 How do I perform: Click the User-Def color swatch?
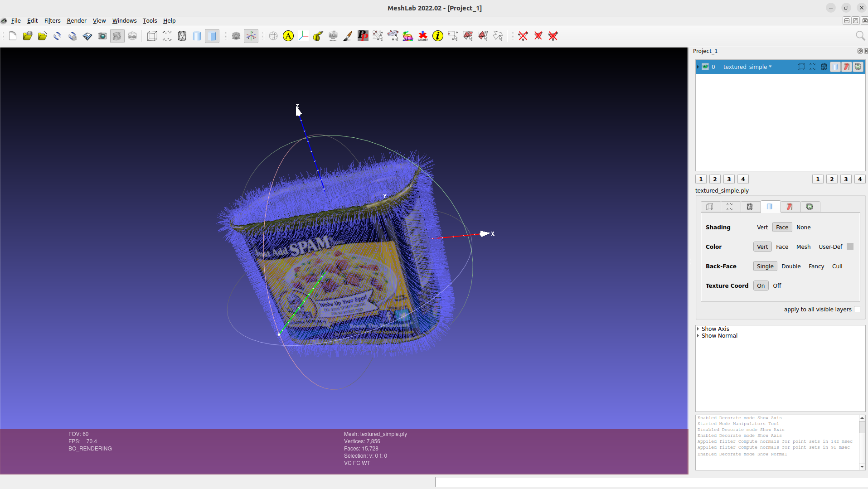tap(850, 247)
